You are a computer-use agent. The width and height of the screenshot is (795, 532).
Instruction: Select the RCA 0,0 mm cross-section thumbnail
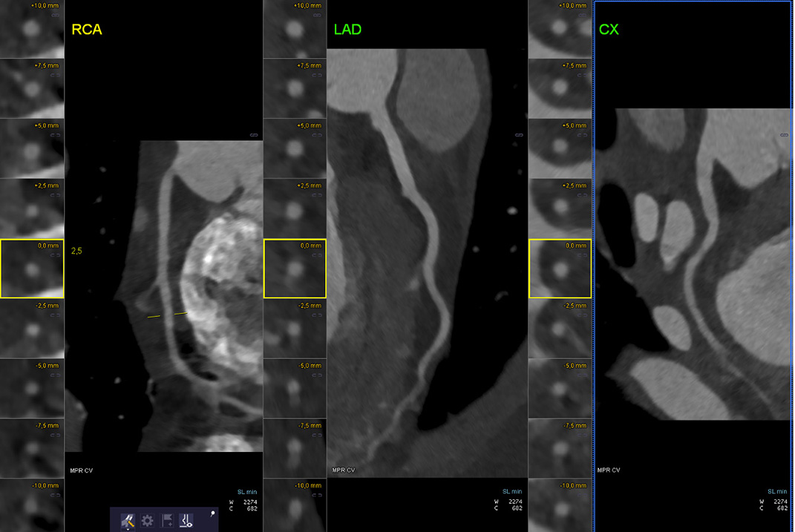coord(31,269)
